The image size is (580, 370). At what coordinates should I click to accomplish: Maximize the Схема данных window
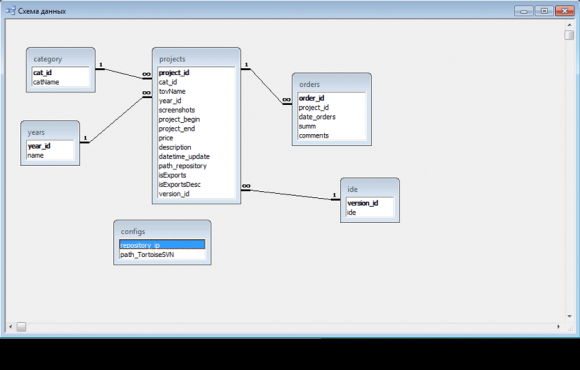[544, 11]
